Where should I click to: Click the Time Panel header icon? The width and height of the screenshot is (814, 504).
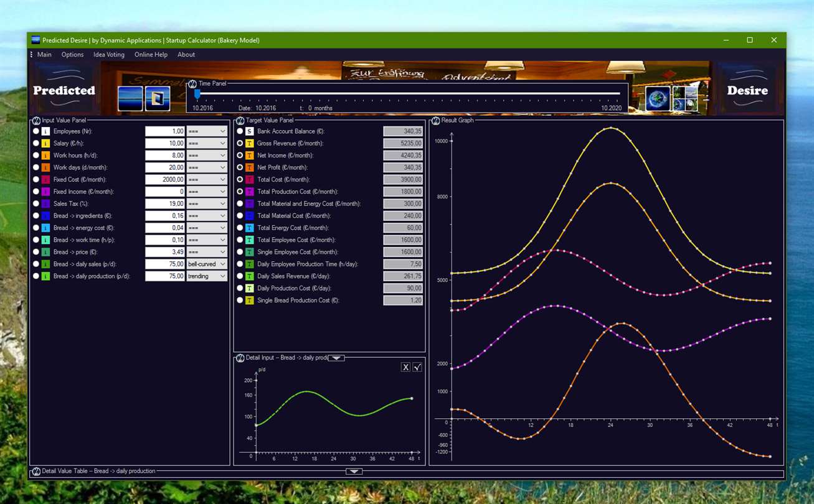192,83
